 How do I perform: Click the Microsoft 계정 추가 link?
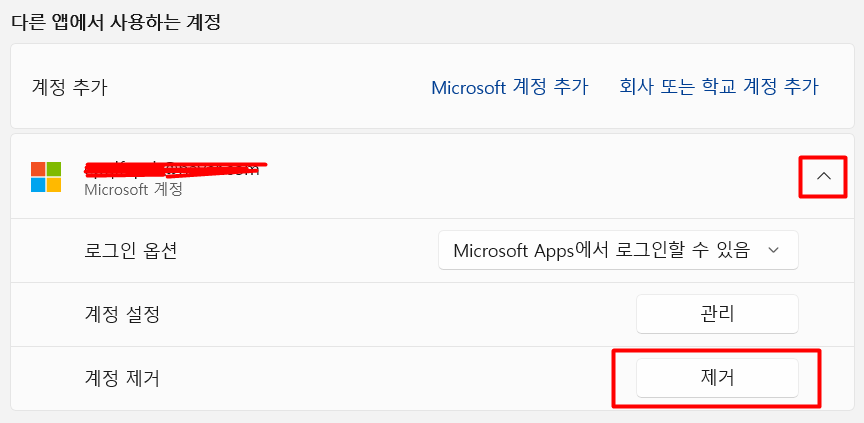(x=510, y=87)
